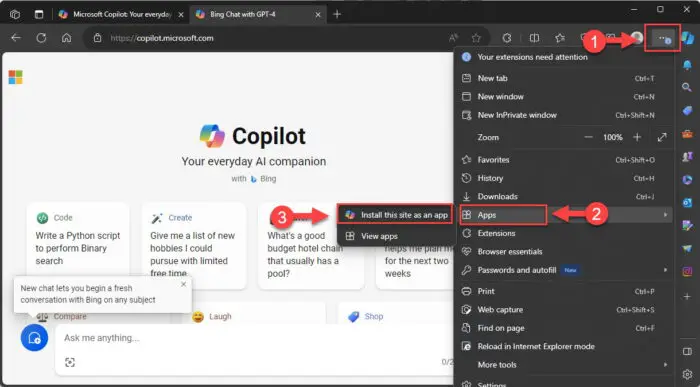Click Your extensions need attention notice

point(564,57)
